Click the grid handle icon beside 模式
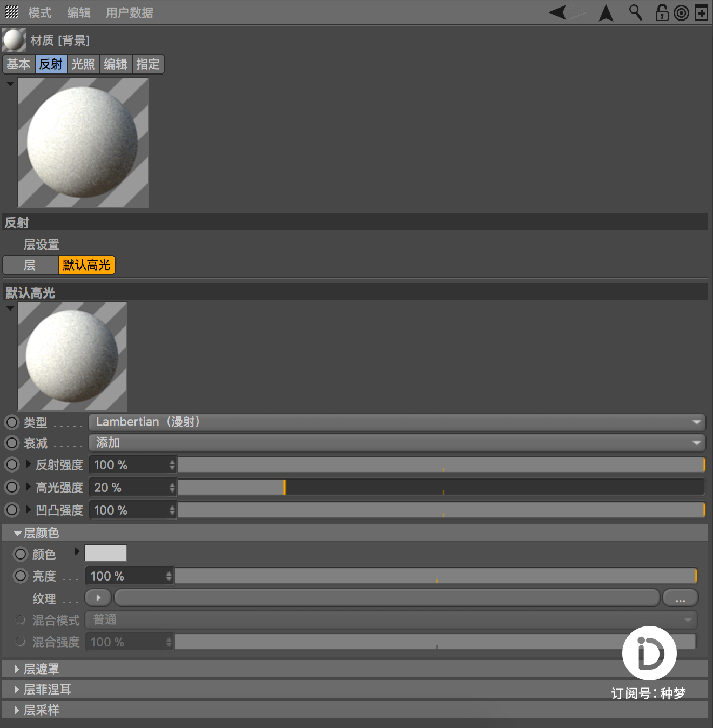Viewport: 713px width, 728px height. 12,12
